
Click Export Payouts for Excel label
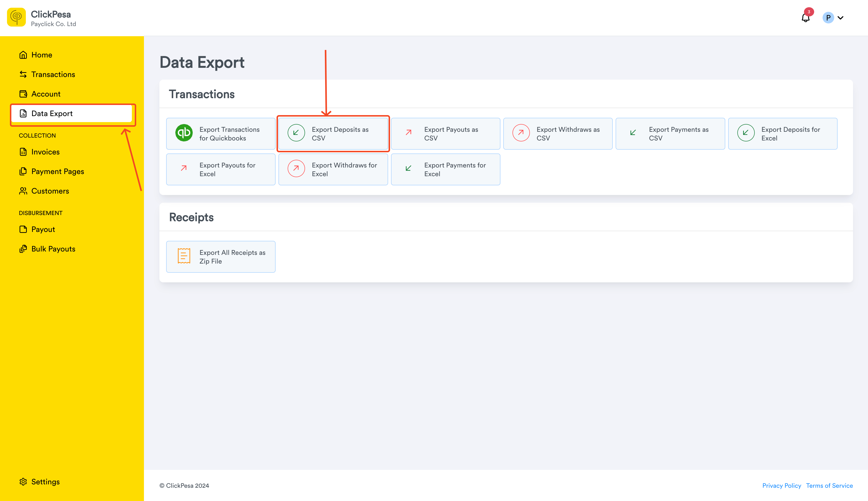click(x=227, y=170)
